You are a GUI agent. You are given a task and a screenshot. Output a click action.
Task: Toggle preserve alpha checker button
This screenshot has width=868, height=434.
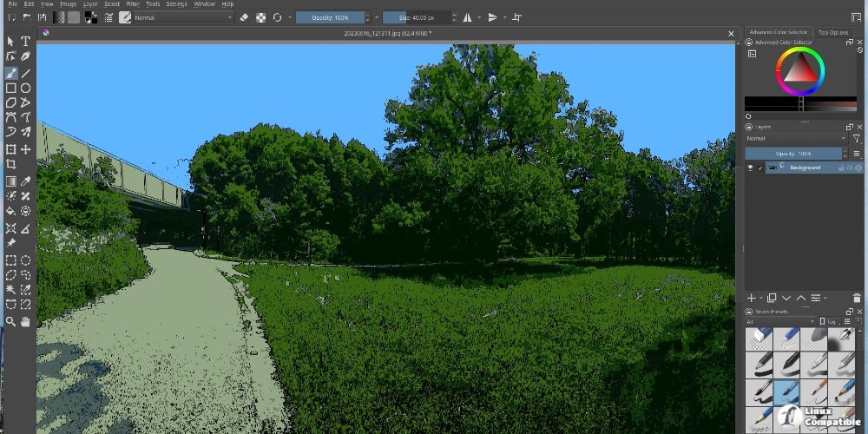point(260,17)
